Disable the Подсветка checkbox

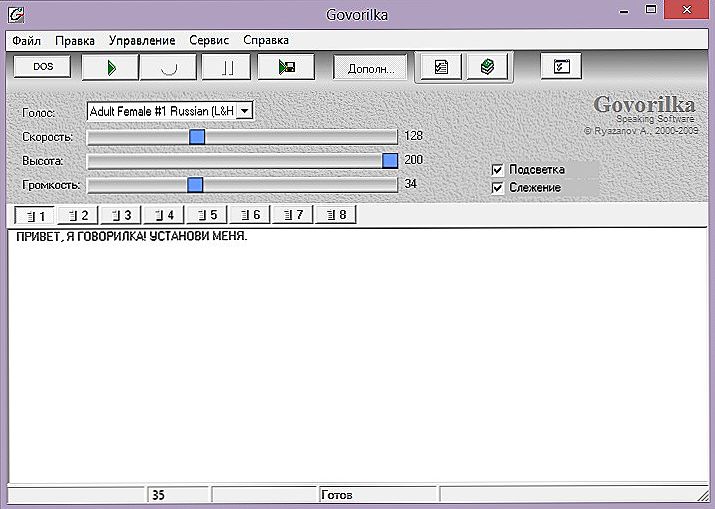tap(498, 169)
